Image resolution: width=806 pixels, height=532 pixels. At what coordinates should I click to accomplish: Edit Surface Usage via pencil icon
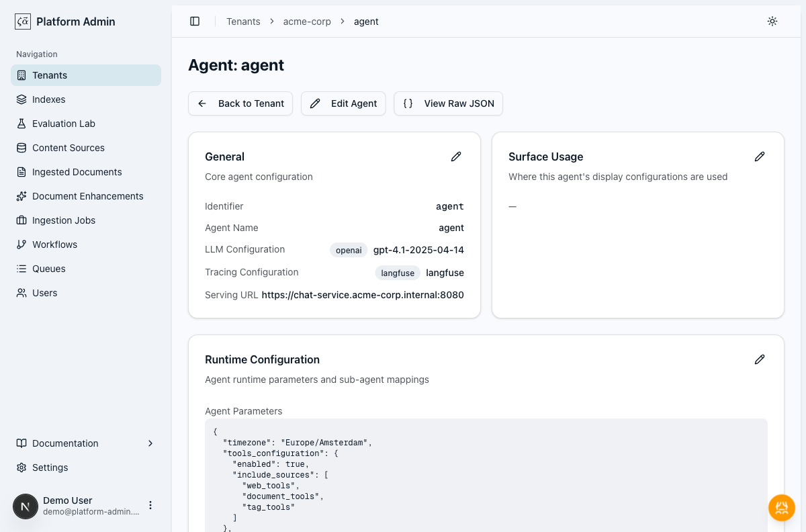[x=760, y=157]
